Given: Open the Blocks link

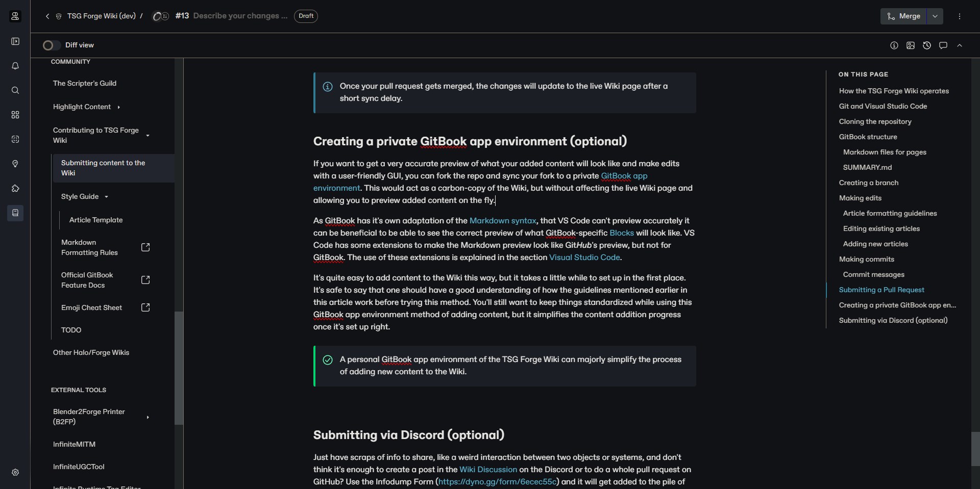Looking at the screenshot, I should click(622, 233).
